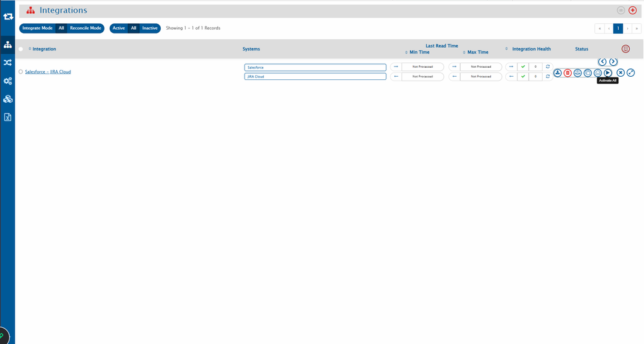Screen dimensions: 644x344
Task: Click the red document icon in table header
Action: click(625, 49)
